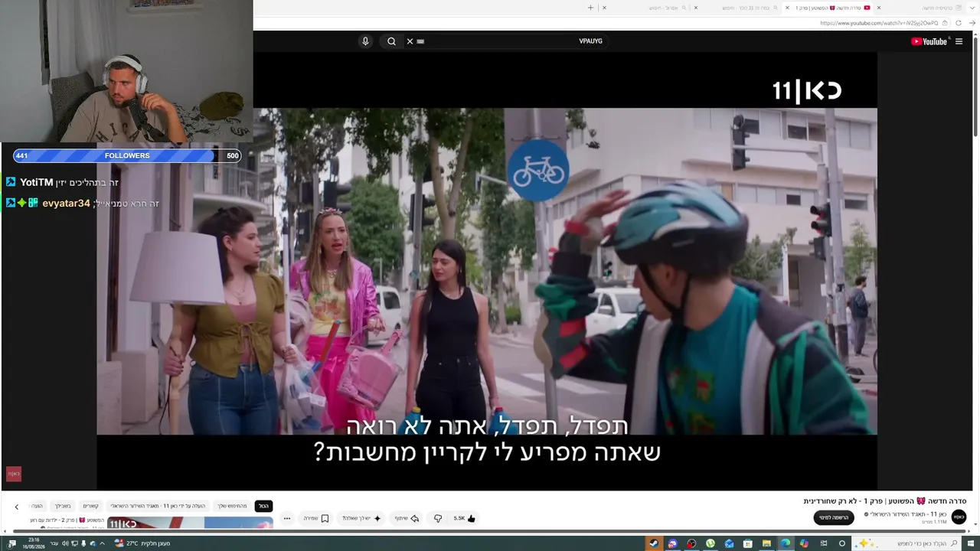980x551 pixels.
Task: Open Steam from the taskbar
Action: tap(654, 543)
